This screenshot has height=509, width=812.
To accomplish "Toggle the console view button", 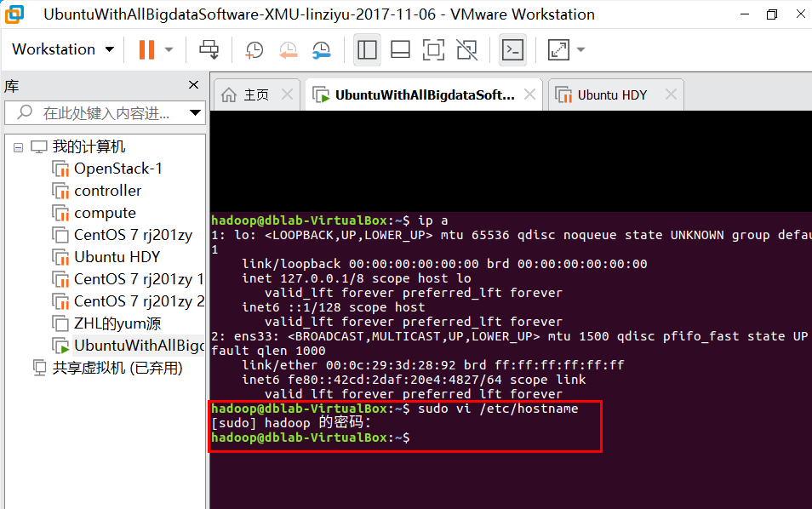I will pyautogui.click(x=512, y=49).
